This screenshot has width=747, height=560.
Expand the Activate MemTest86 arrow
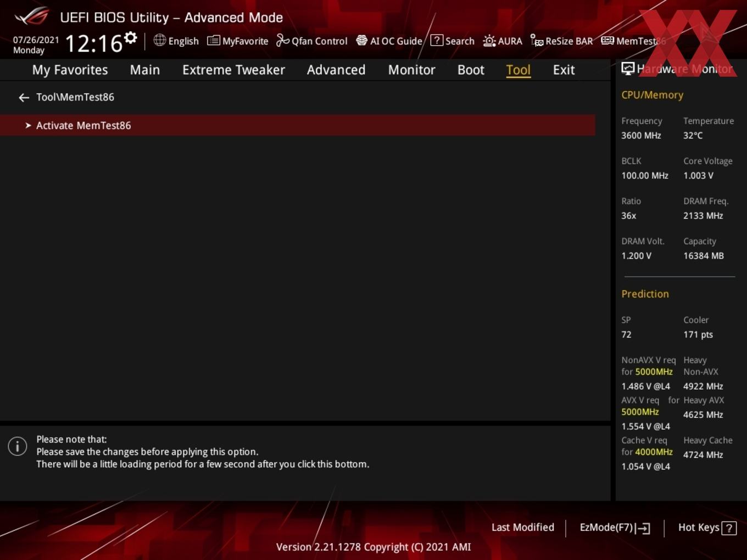coord(28,126)
